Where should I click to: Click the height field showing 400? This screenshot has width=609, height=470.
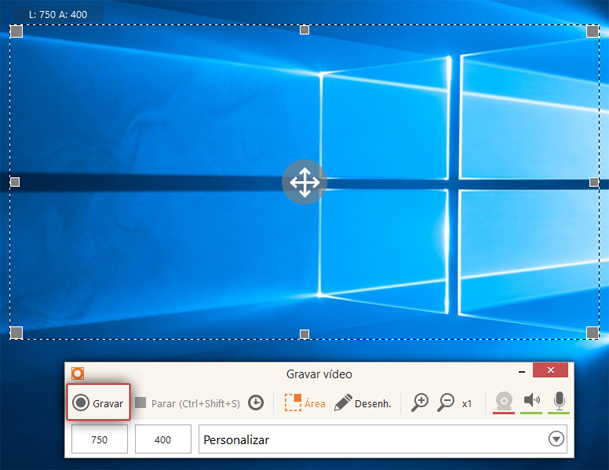[x=163, y=439]
